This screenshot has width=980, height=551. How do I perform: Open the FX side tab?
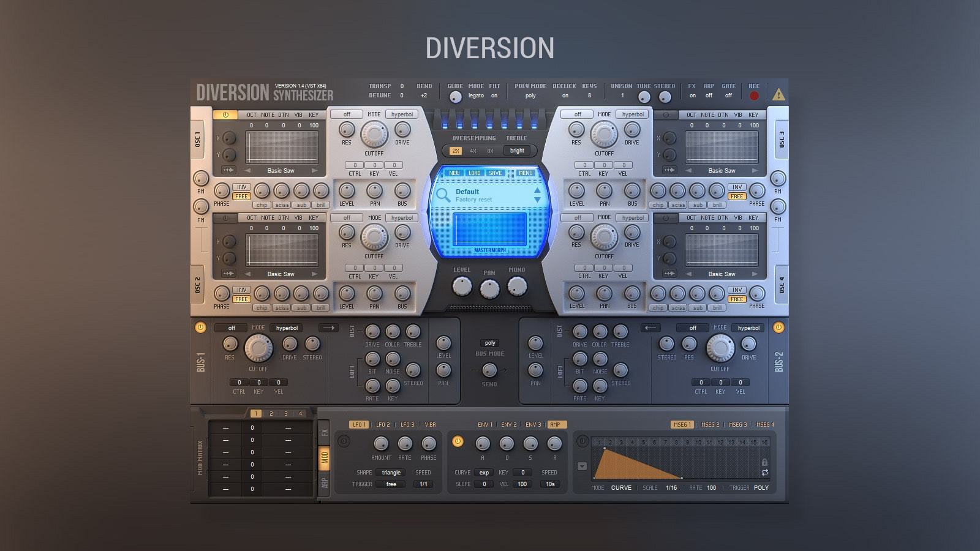(x=325, y=433)
